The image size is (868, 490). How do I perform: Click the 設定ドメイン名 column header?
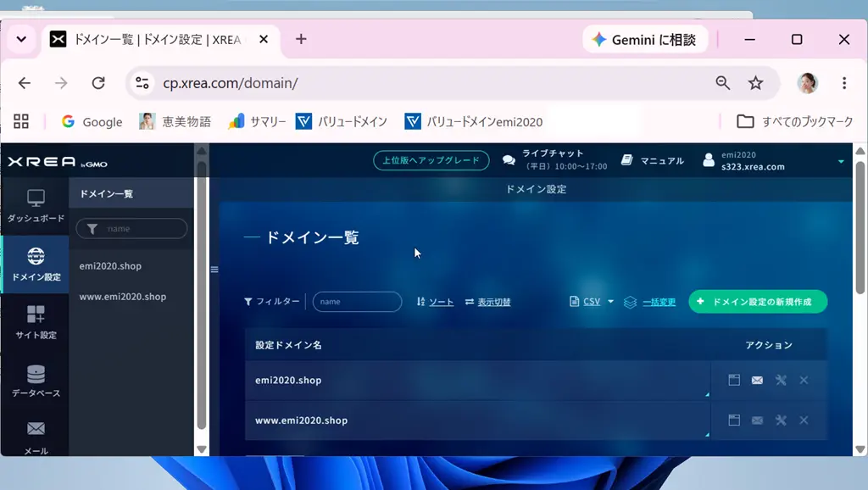pos(288,345)
